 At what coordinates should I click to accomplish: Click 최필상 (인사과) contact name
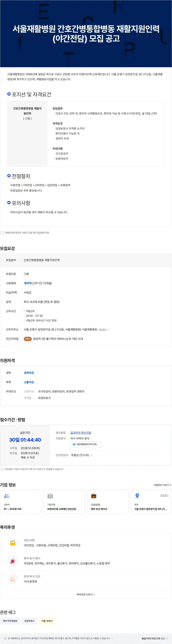pyautogui.click(x=80, y=455)
